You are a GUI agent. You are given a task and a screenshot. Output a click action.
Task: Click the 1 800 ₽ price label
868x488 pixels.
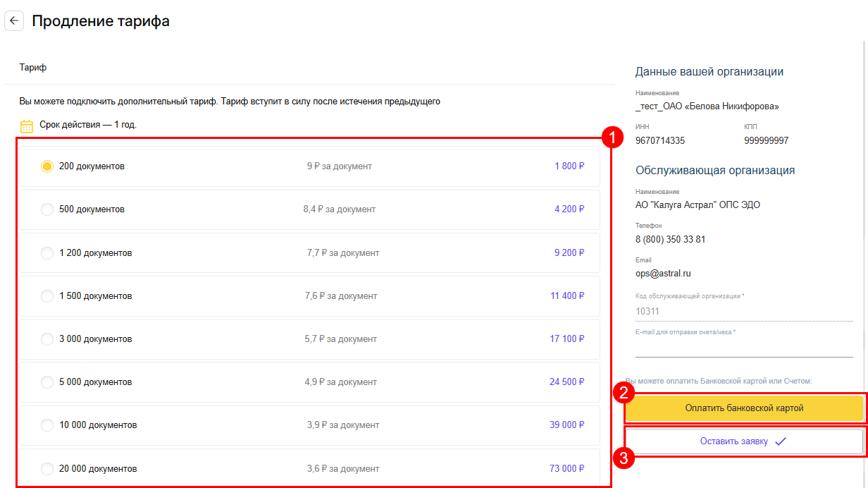[569, 166]
